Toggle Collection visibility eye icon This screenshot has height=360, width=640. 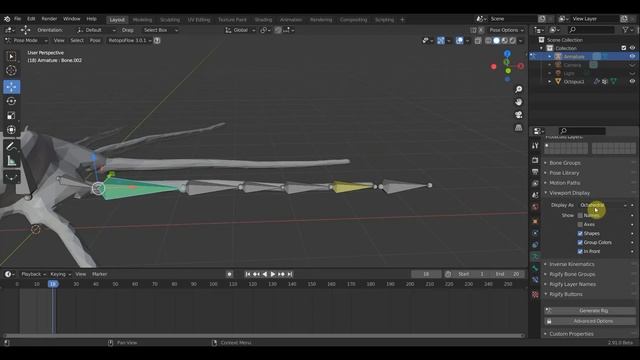pos(632,48)
